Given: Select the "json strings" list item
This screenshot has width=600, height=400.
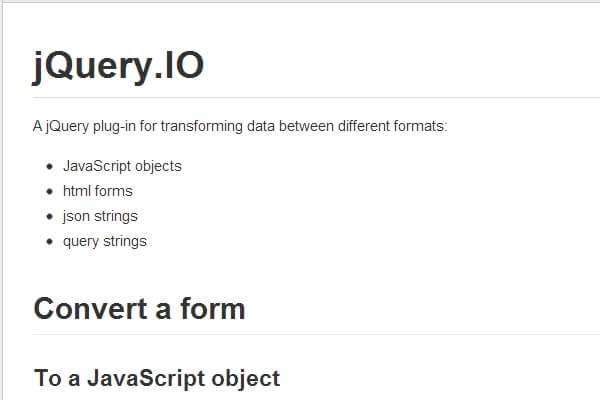Looking at the screenshot, I should click(x=100, y=216).
